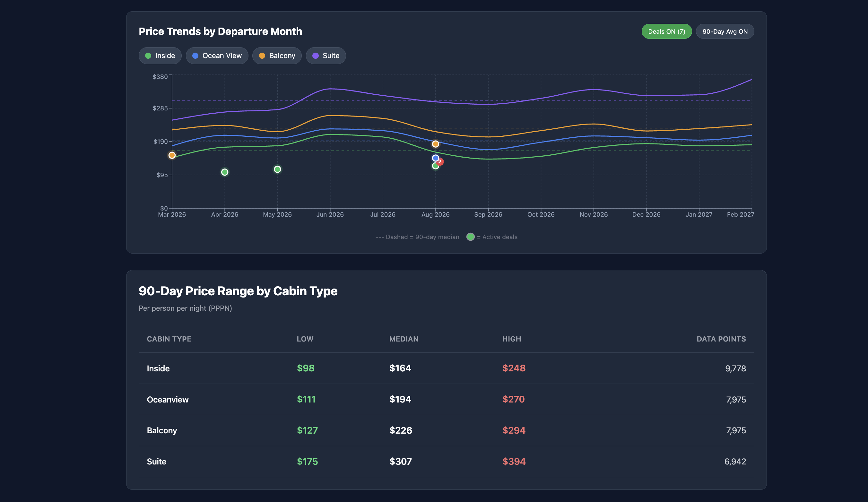Click the MEDIAN column header

pos(404,339)
